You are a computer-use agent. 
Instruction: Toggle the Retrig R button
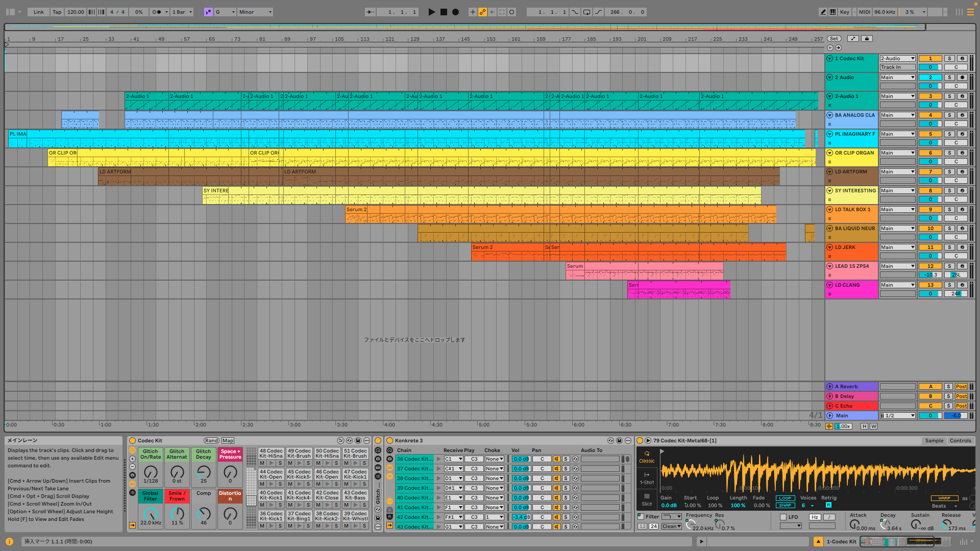(x=828, y=505)
